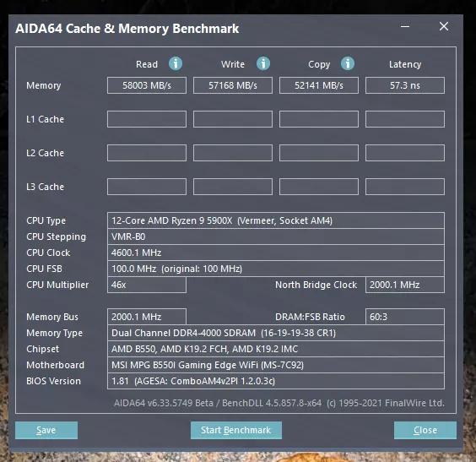This screenshot has width=476, height=462.
Task: Click the CPU Stepping value VMR-B0
Action: [276, 236]
